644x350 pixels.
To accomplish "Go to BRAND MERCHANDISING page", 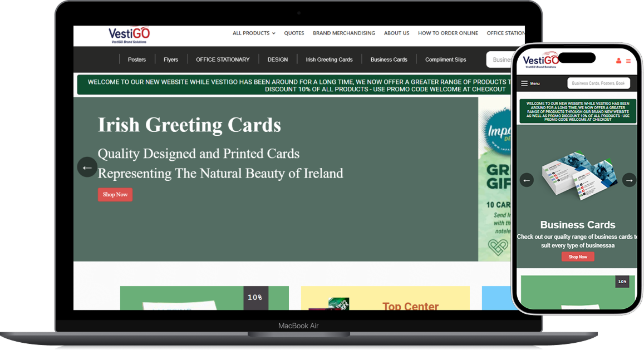I will click(343, 33).
